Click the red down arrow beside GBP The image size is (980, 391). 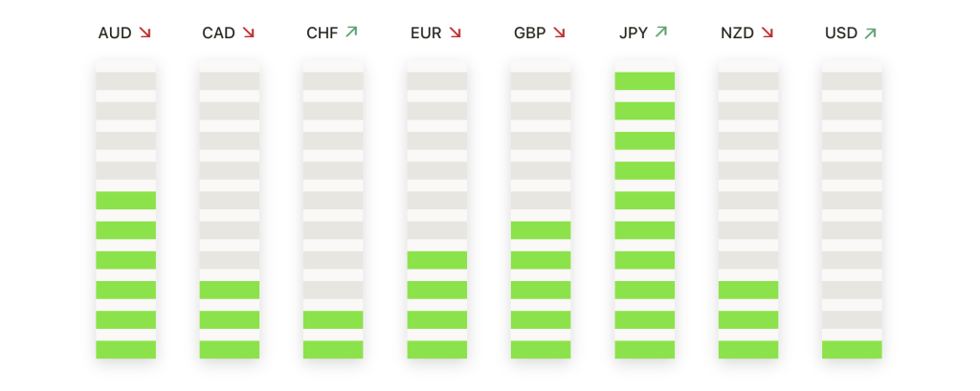[x=559, y=33]
